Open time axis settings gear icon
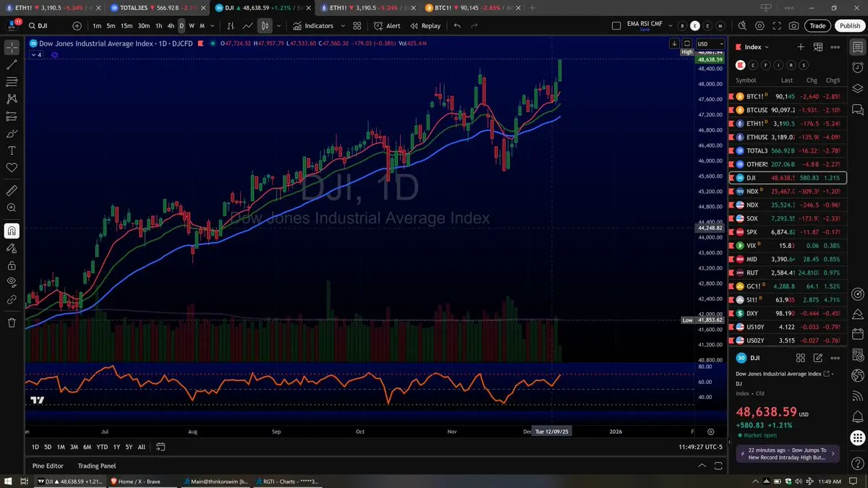The height and width of the screenshot is (488, 868). [710, 432]
